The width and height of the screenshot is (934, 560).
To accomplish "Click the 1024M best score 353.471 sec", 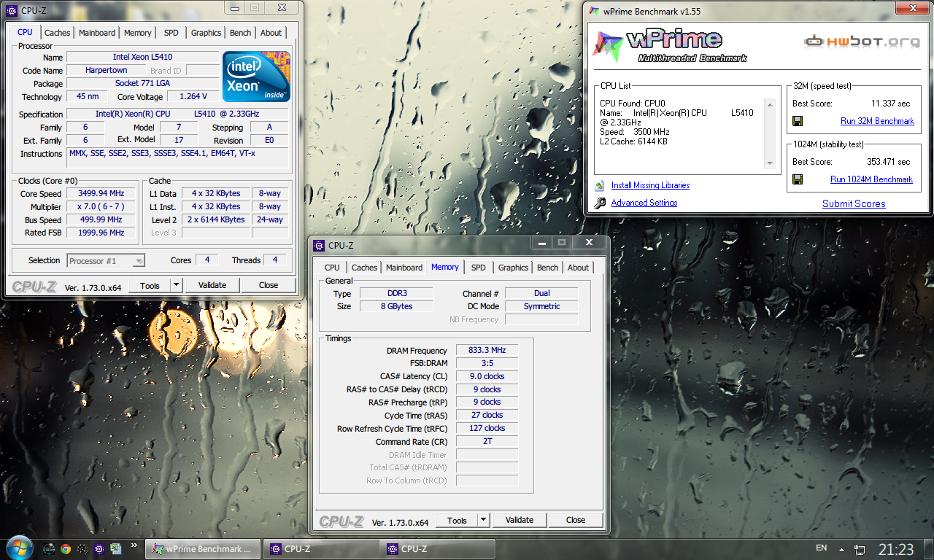I will (889, 162).
